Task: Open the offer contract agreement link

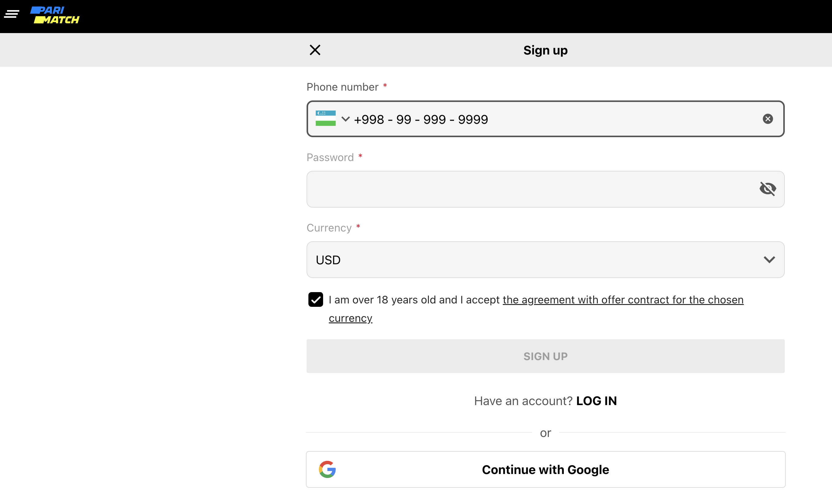Action: [x=623, y=300]
